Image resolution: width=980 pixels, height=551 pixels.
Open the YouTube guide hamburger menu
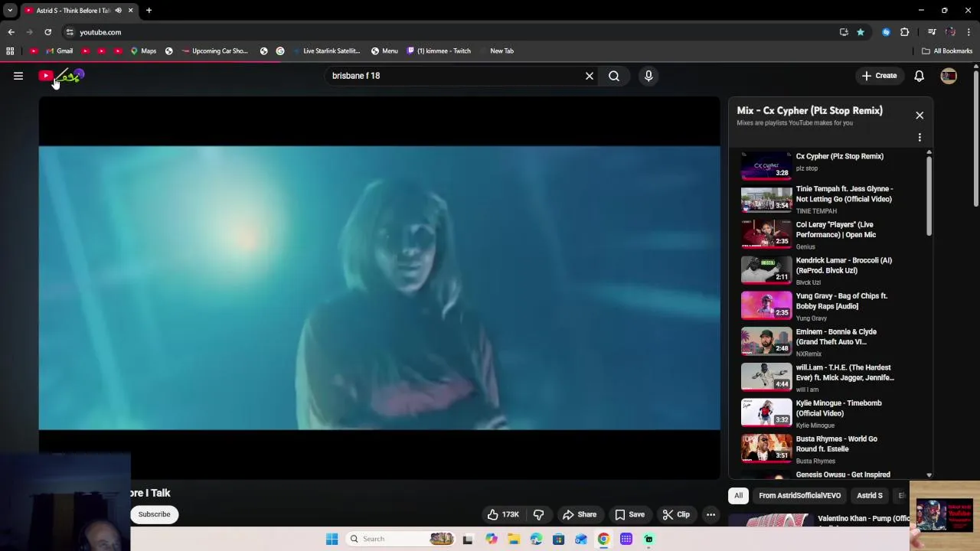pyautogui.click(x=18, y=76)
